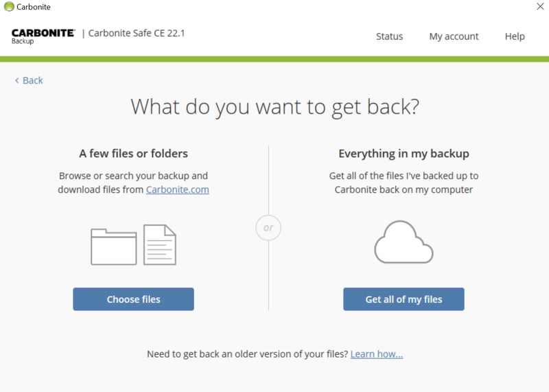Close the Carbonite window
The height and width of the screenshot is (392, 549).
(539, 7)
